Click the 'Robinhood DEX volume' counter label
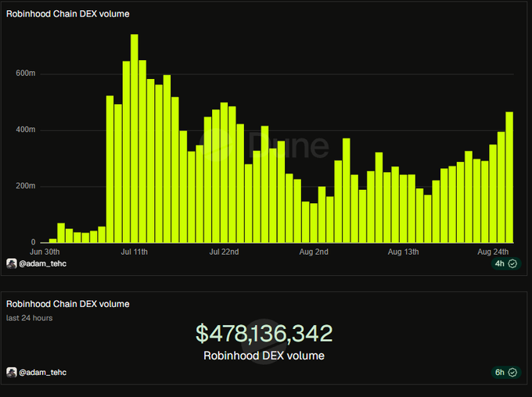The height and width of the screenshot is (397, 532). click(x=264, y=356)
